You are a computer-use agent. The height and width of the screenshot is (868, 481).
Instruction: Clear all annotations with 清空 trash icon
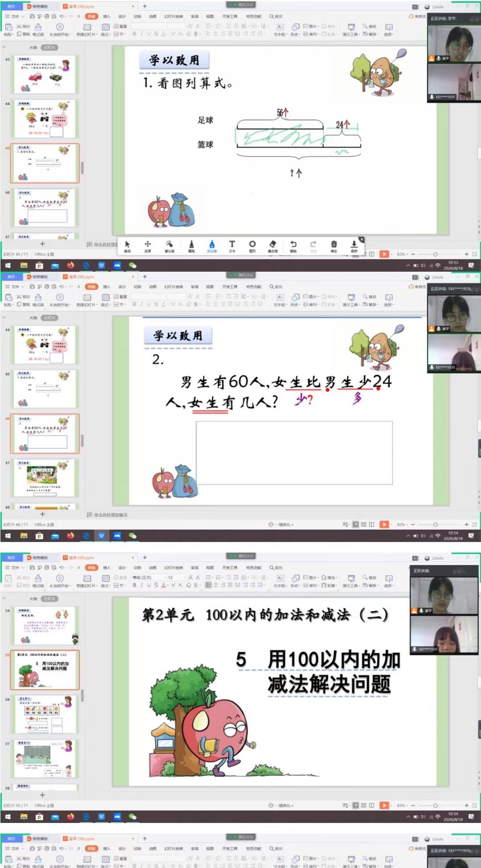[x=334, y=245]
